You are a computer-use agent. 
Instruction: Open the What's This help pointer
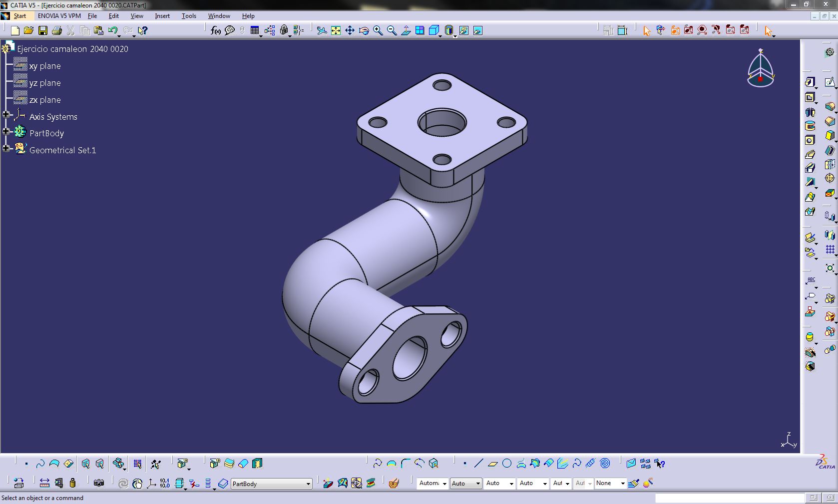click(142, 30)
